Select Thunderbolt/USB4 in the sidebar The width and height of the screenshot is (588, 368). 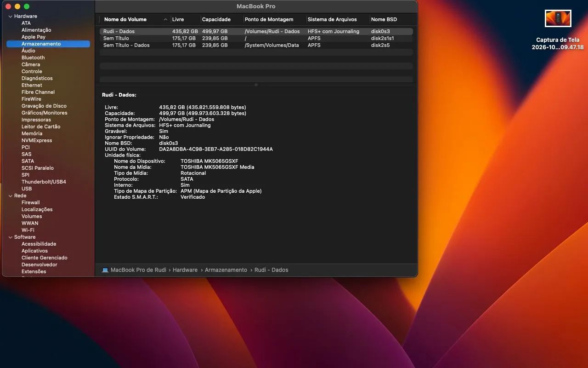tap(44, 182)
